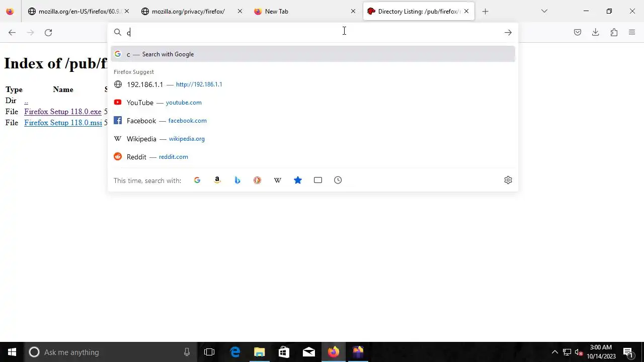
Task: Open the List all tabs dropdown
Action: click(x=544, y=11)
